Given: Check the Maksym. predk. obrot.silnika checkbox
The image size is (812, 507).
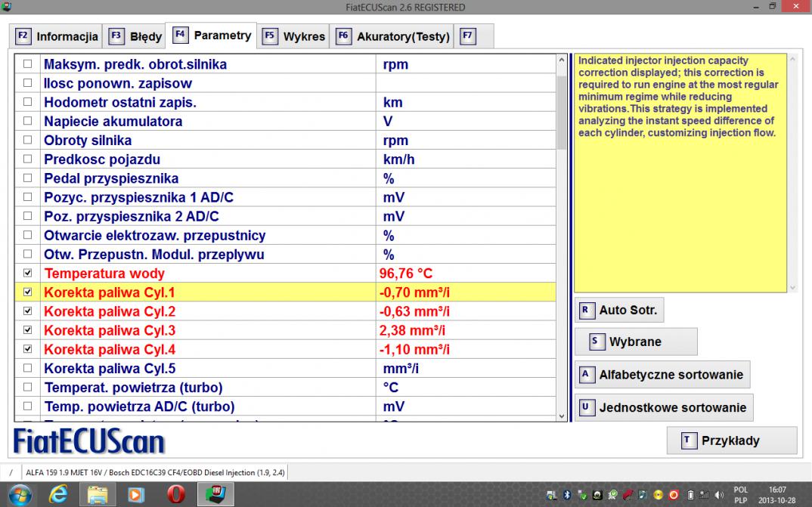Looking at the screenshot, I should 27,63.
